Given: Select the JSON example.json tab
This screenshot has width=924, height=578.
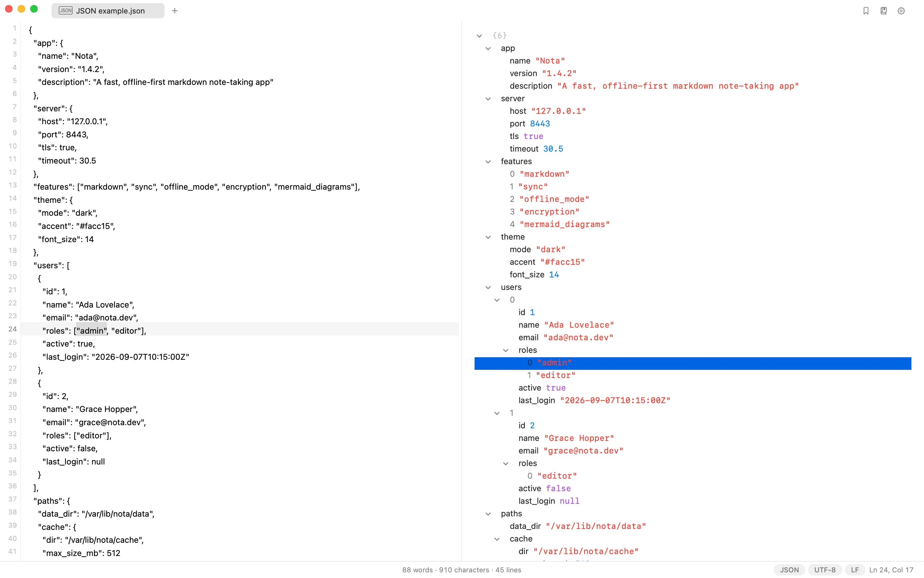Looking at the screenshot, I should pos(108,11).
